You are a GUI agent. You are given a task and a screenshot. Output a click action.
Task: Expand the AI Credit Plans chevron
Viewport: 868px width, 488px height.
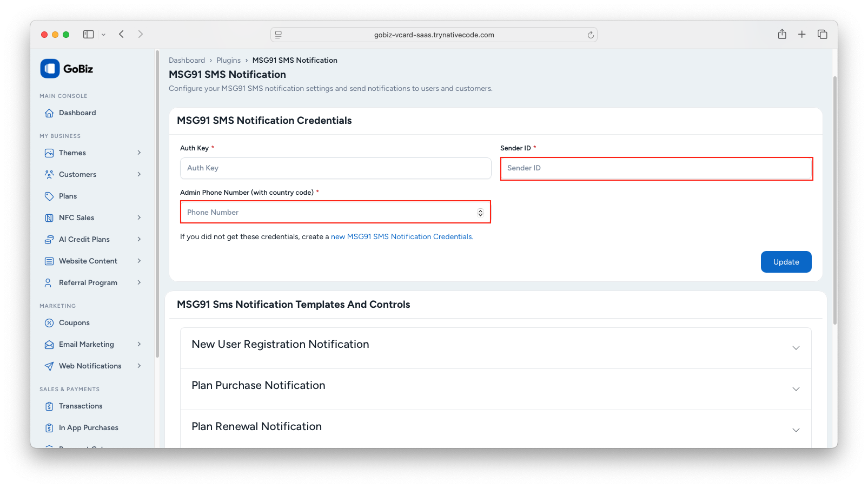pyautogui.click(x=139, y=239)
